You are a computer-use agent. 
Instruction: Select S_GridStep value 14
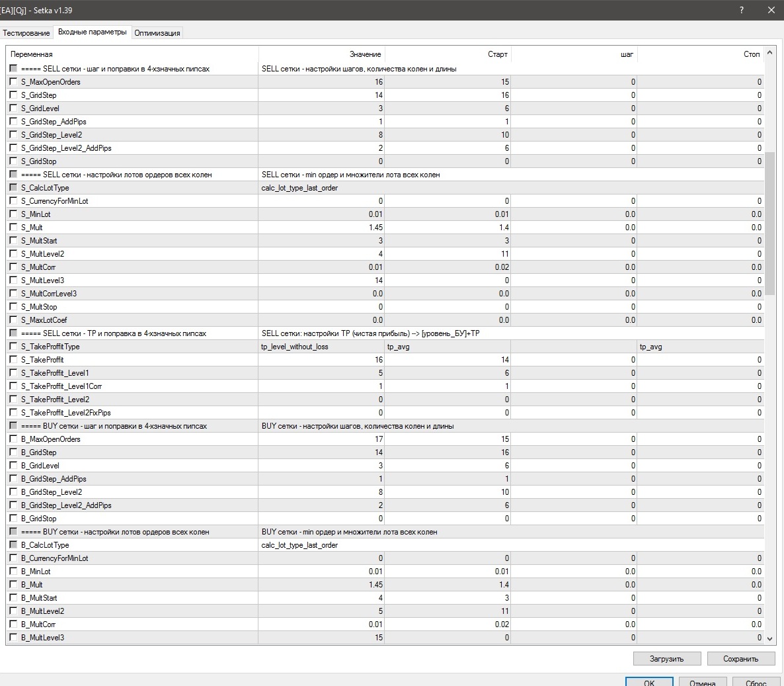click(x=321, y=95)
